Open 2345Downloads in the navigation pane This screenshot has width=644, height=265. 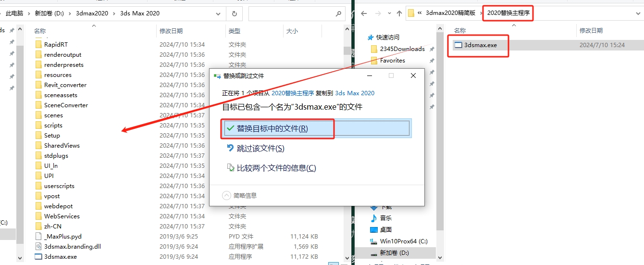pos(402,49)
